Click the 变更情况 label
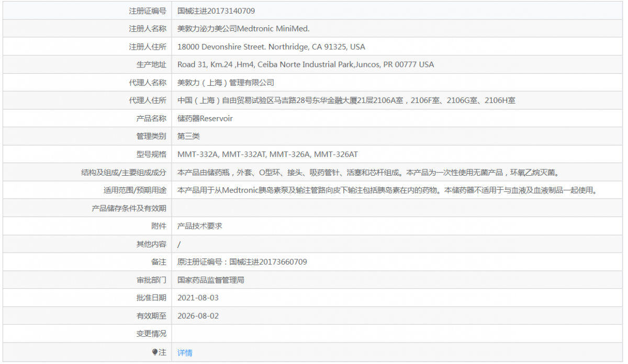This screenshot has width=628, height=364. 151,334
